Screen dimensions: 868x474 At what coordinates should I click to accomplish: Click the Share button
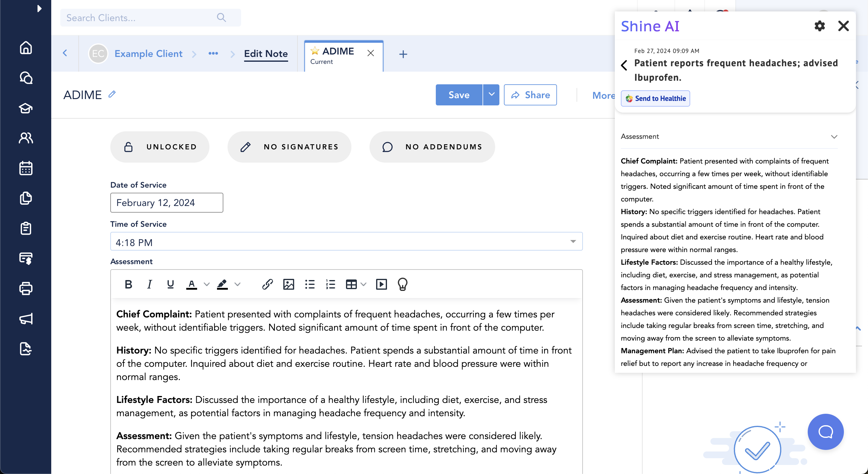(530, 95)
